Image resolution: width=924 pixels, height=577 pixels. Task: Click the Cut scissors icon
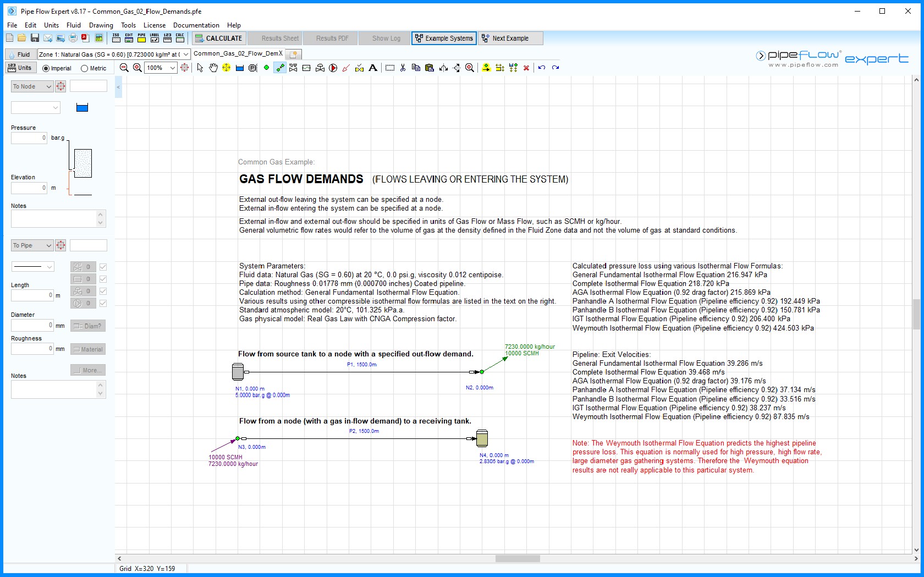pyautogui.click(x=403, y=68)
